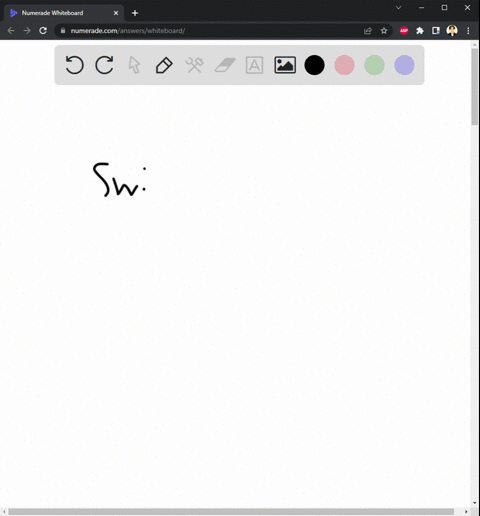Select the eraser tool
Screen dimensions: 480x516
225,65
